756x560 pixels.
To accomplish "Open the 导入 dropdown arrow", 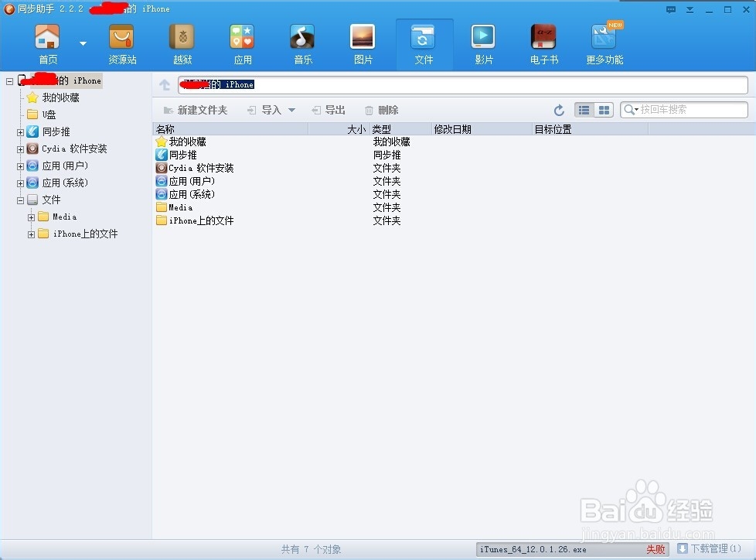I will [x=291, y=111].
